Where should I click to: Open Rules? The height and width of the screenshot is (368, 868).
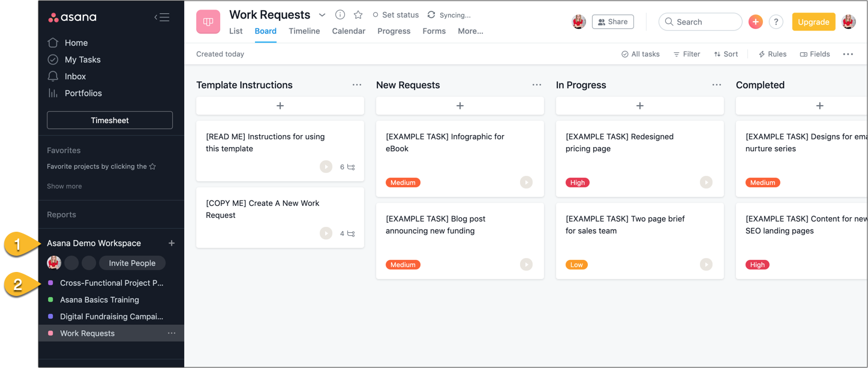pyautogui.click(x=772, y=54)
